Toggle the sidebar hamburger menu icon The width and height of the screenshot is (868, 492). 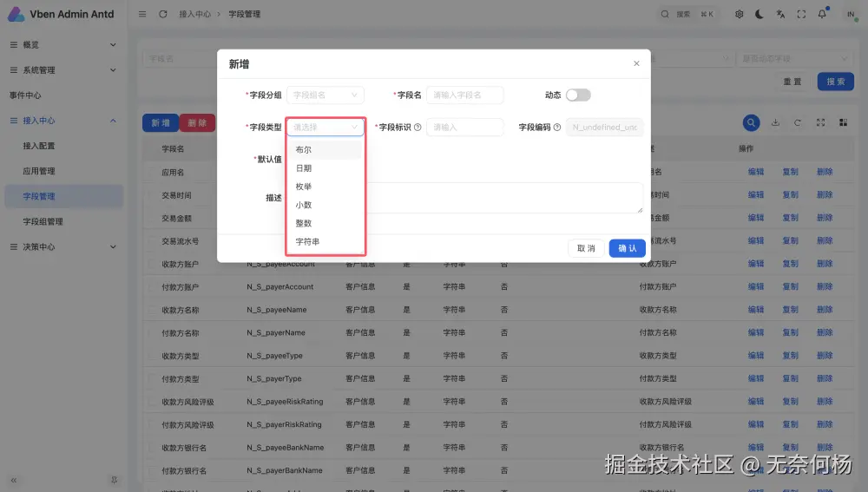click(x=142, y=14)
